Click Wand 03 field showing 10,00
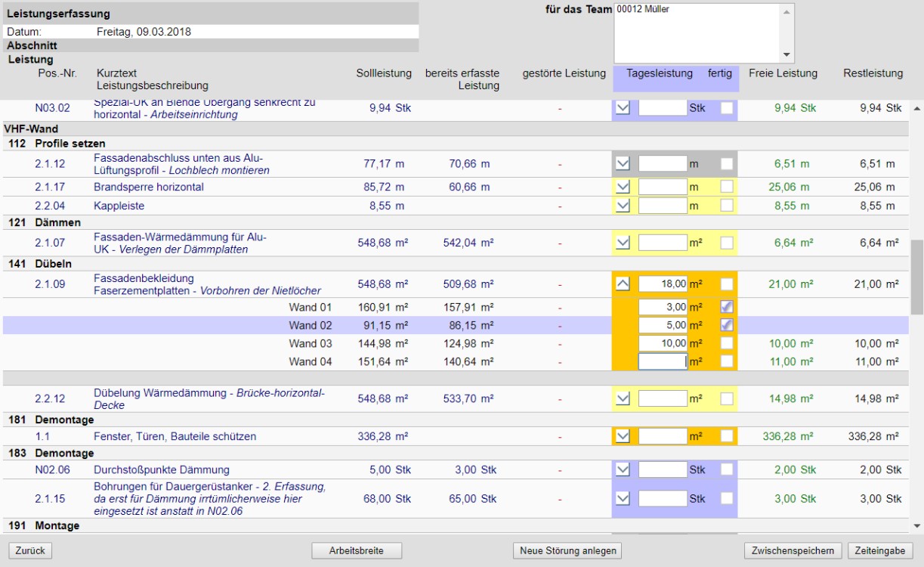This screenshot has width=924, height=567. 663,343
